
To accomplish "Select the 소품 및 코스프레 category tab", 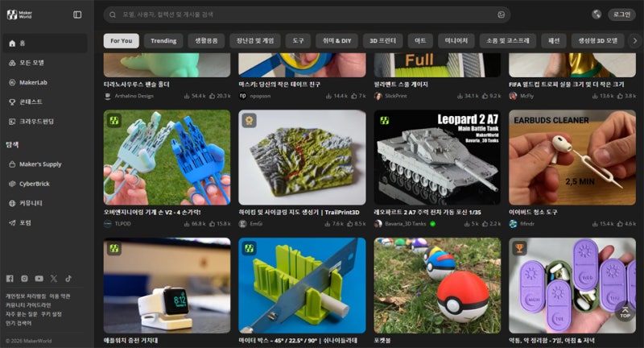I will [508, 40].
